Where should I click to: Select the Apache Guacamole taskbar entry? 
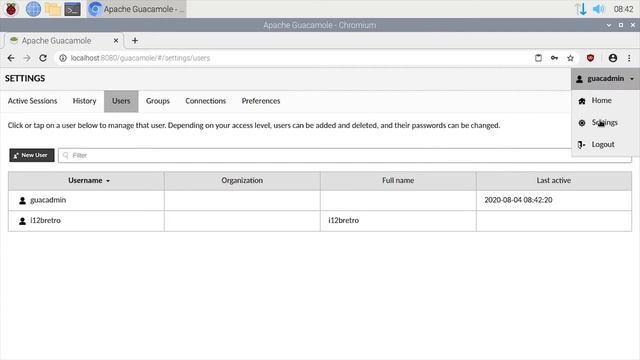point(137,9)
